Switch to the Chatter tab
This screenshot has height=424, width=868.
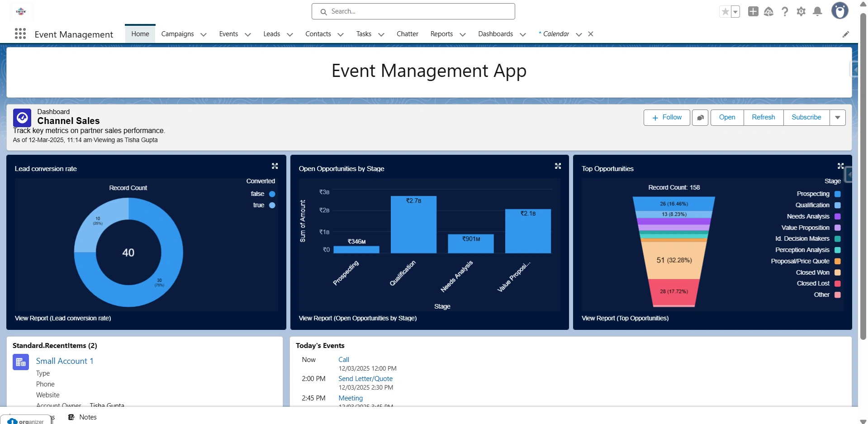[x=407, y=34]
